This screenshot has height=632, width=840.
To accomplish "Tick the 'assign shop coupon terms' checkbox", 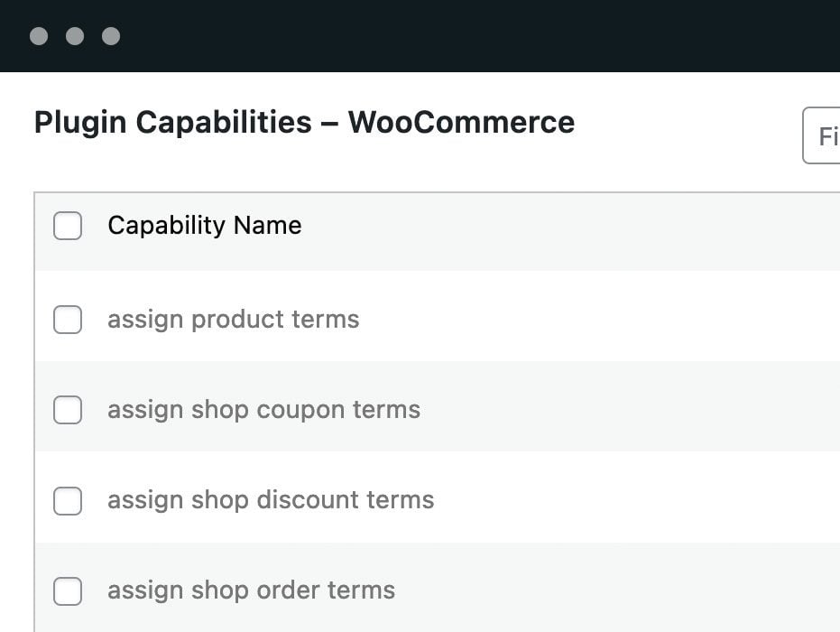I will point(68,410).
